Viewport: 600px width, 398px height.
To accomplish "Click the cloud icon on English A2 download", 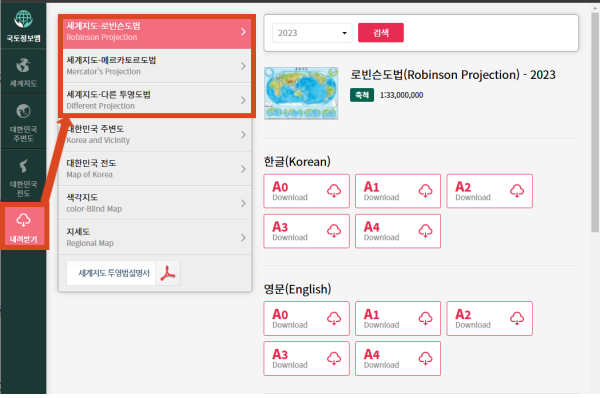I will [x=517, y=318].
